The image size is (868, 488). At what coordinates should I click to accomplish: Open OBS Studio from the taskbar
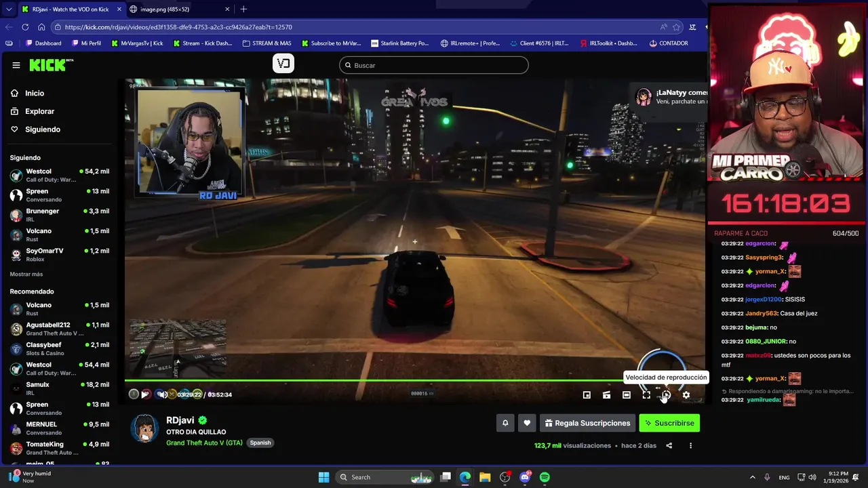point(505,477)
